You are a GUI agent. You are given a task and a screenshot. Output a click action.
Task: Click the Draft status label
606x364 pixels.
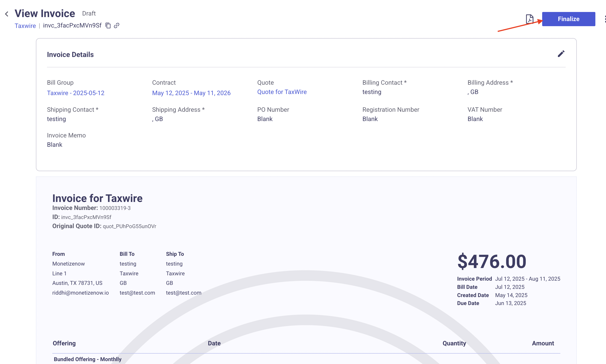(x=89, y=14)
